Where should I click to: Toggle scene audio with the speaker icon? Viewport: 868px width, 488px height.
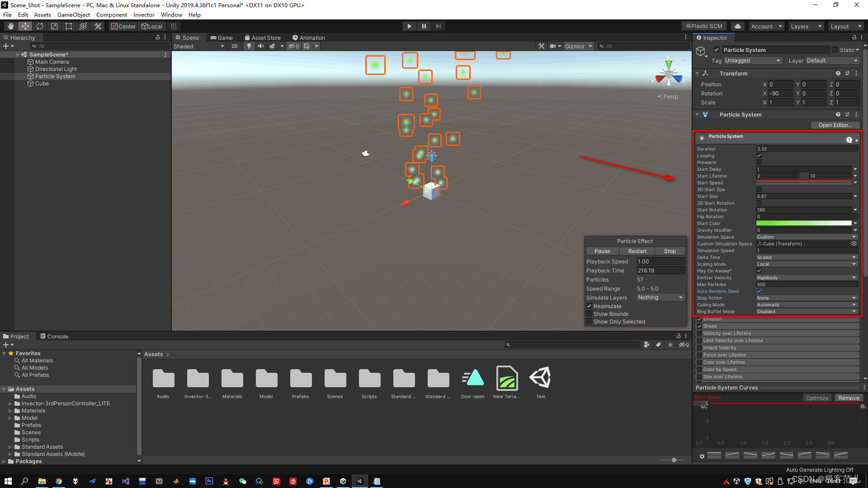(260, 46)
